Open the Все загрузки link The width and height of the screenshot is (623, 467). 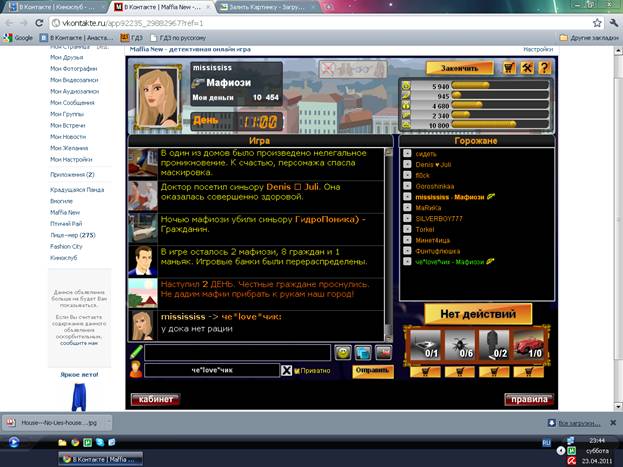coord(579,423)
